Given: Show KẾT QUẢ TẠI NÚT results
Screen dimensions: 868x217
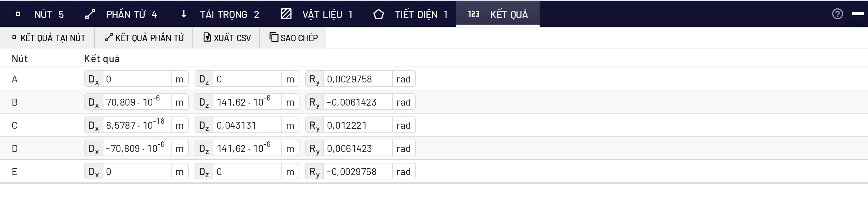Looking at the screenshot, I should tap(47, 38).
